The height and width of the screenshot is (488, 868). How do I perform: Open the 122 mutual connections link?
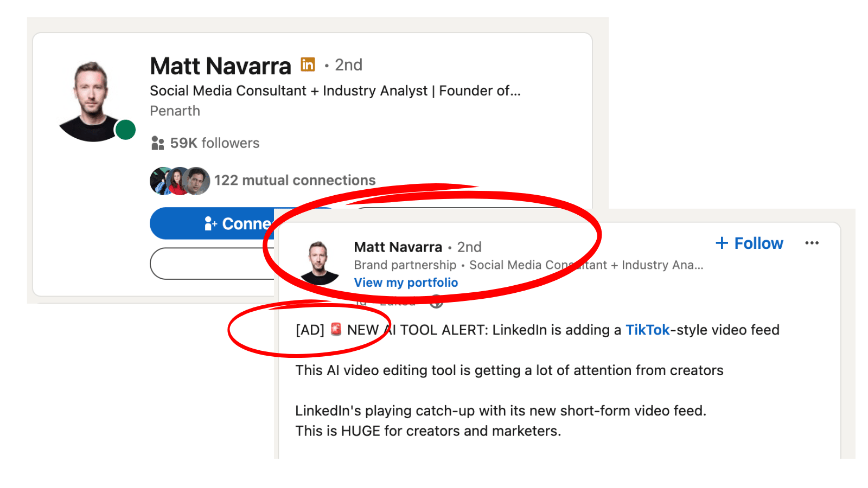[295, 180]
